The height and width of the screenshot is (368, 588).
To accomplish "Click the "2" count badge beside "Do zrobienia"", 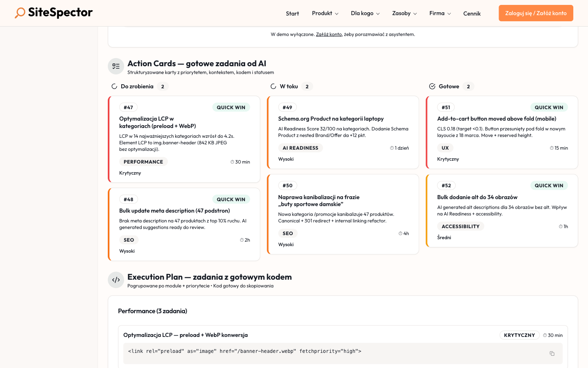I will [x=163, y=86].
